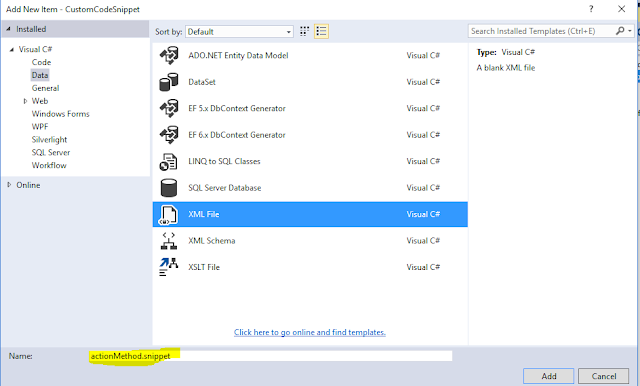
Task: Click the dialog help question mark
Action: (x=591, y=9)
